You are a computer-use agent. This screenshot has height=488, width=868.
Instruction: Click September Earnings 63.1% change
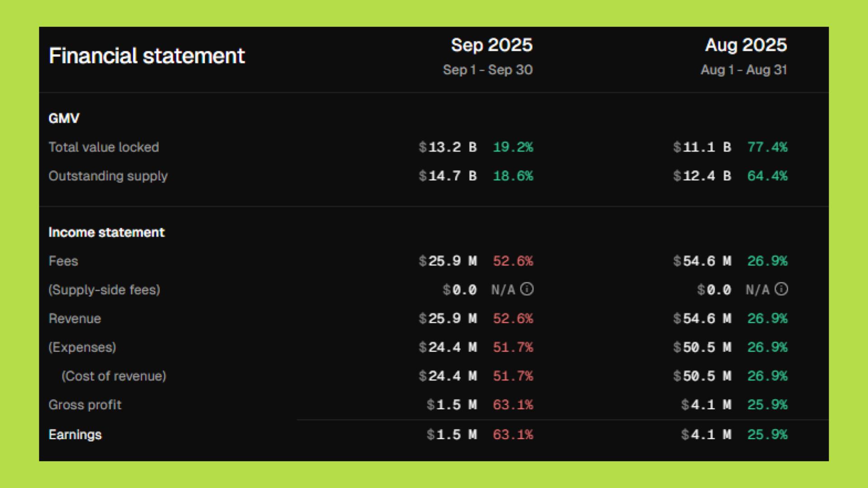513,435
